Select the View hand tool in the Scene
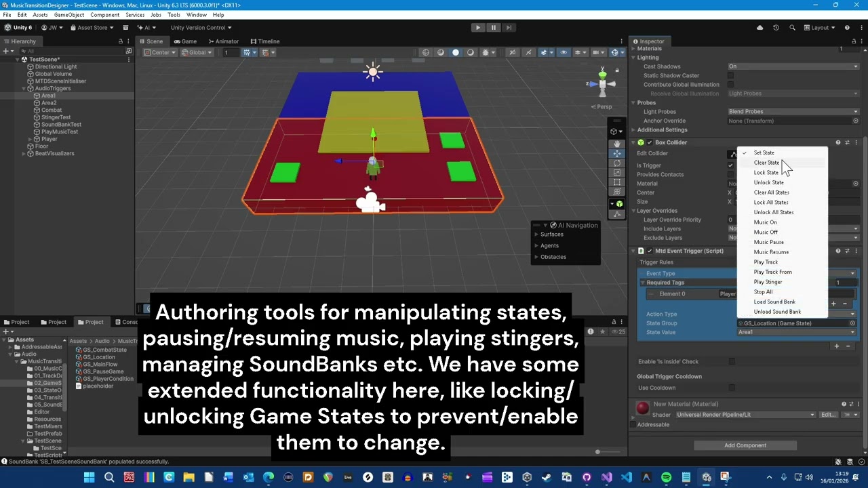The height and width of the screenshot is (488, 868). click(616, 144)
